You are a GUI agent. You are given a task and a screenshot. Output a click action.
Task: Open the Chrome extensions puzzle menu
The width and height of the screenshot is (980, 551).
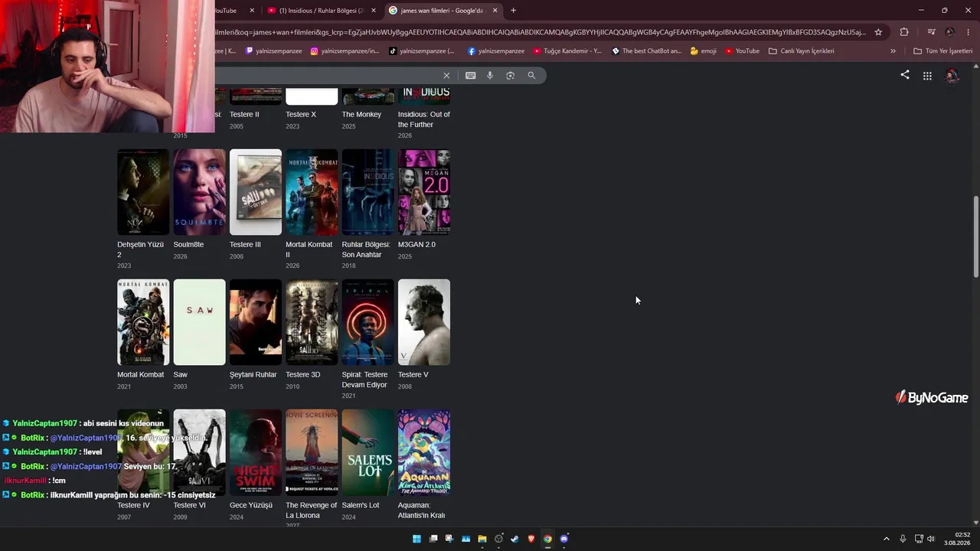(x=904, y=32)
